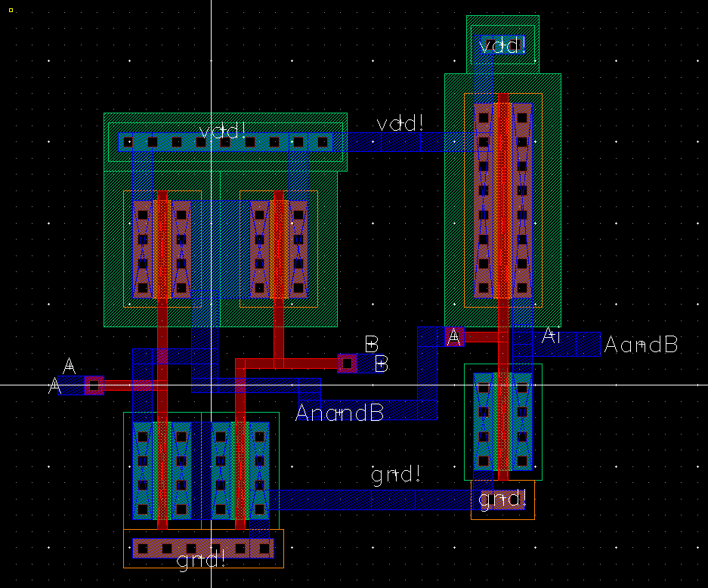Click the small yellow origin marker square
Screen dimensions: 708x588
pos(11,10)
